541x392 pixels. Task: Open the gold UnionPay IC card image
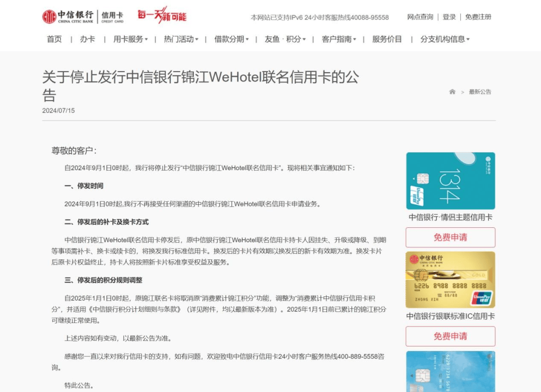[x=451, y=279]
